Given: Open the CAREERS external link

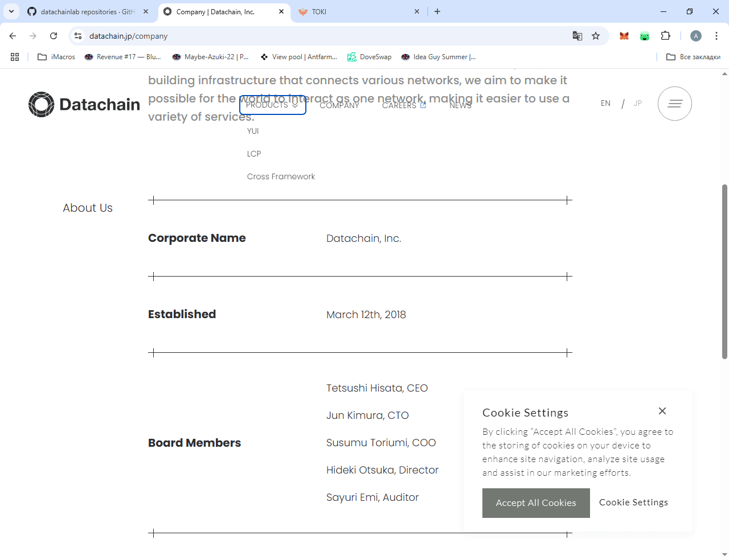Looking at the screenshot, I should [x=404, y=105].
